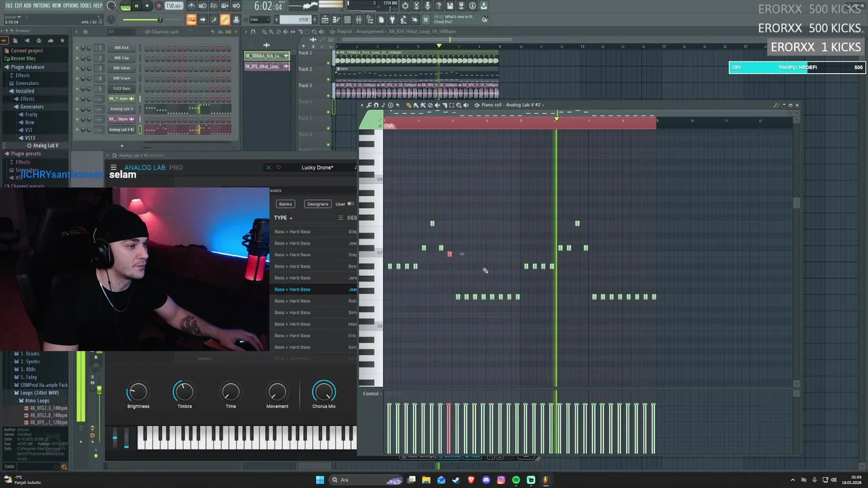Click the stop transport button
Viewport: 868px width, 488px height.
tap(146, 6)
